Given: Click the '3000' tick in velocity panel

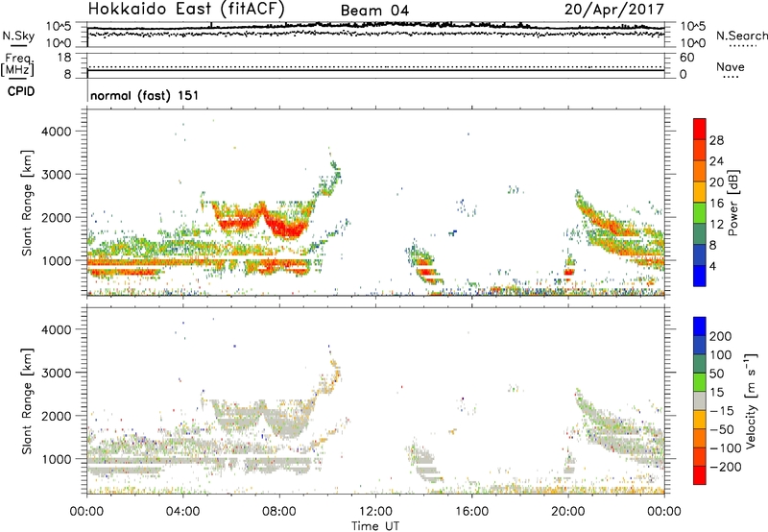Looking at the screenshot, I should [56, 373].
